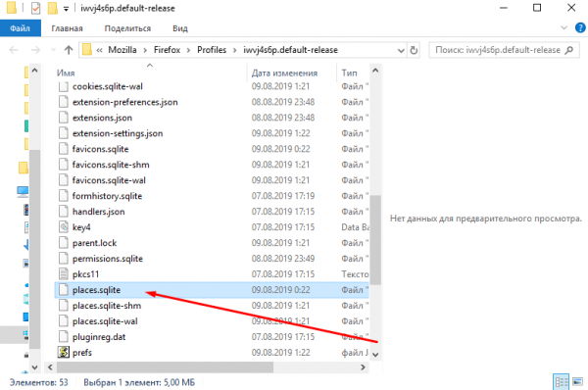This screenshot has height=390, width=588.
Task: Switch to large thumbnails view icon
Action: click(577, 382)
